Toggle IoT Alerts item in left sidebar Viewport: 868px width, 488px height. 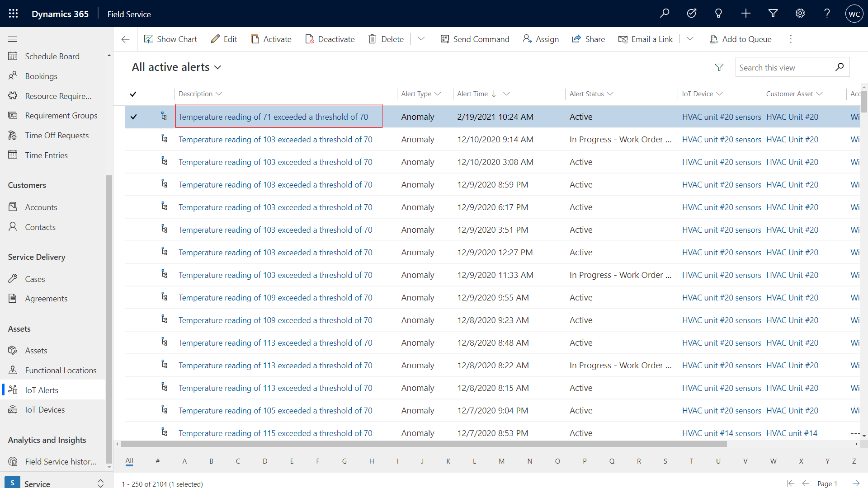point(41,389)
